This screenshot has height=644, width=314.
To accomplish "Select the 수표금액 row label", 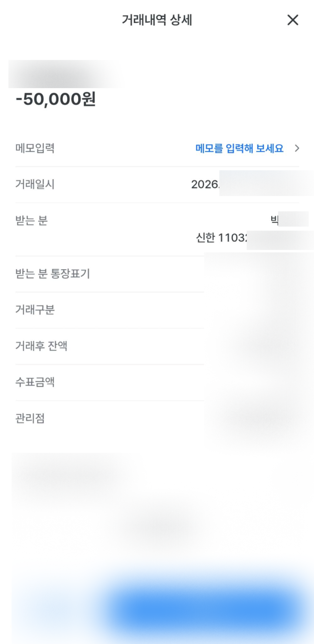I will [x=35, y=382].
